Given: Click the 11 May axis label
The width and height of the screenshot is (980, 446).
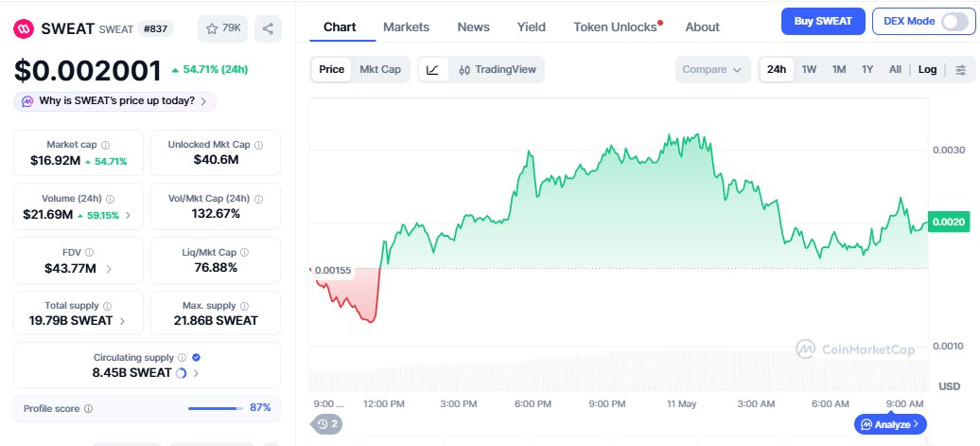Looking at the screenshot, I should click(681, 404).
